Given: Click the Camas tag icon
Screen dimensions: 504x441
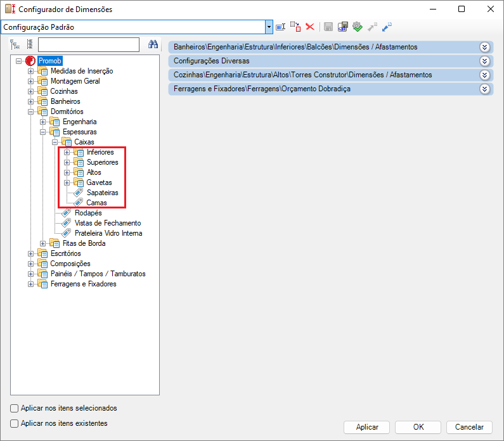Looking at the screenshot, I should [79, 203].
